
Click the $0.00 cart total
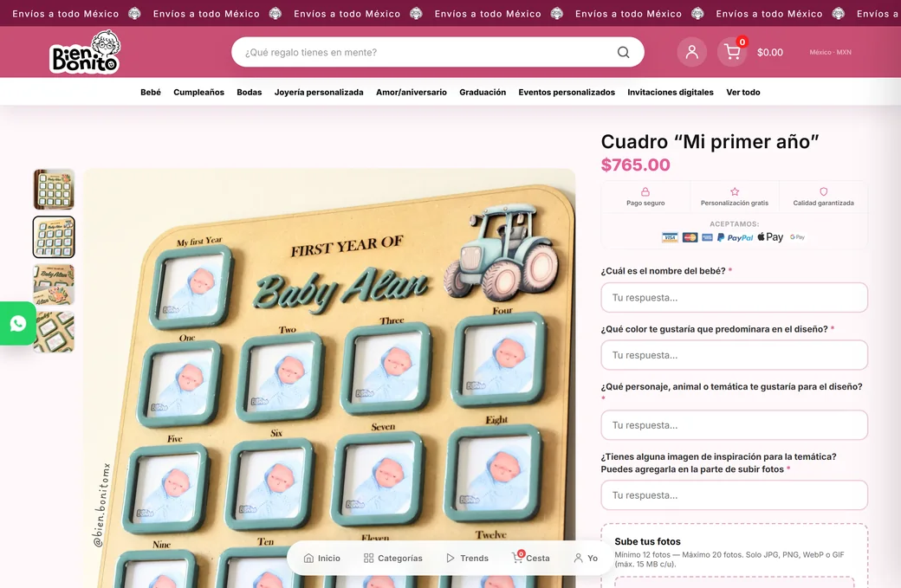(x=770, y=52)
